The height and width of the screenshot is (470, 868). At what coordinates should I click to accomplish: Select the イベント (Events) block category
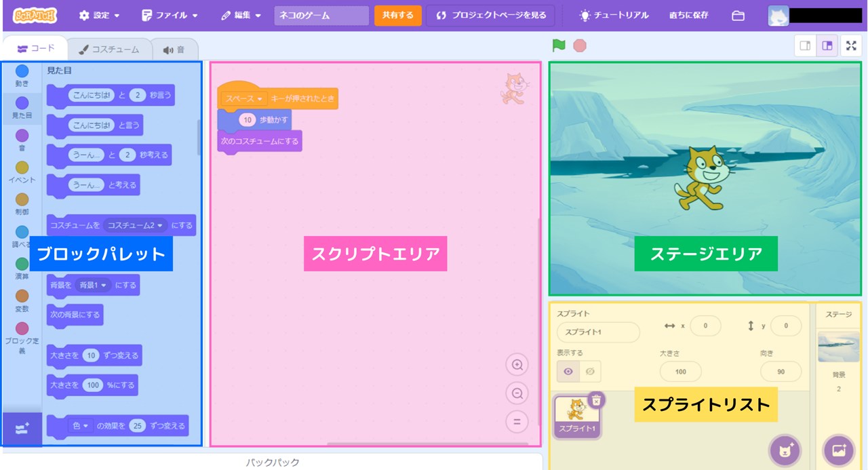[x=21, y=170]
